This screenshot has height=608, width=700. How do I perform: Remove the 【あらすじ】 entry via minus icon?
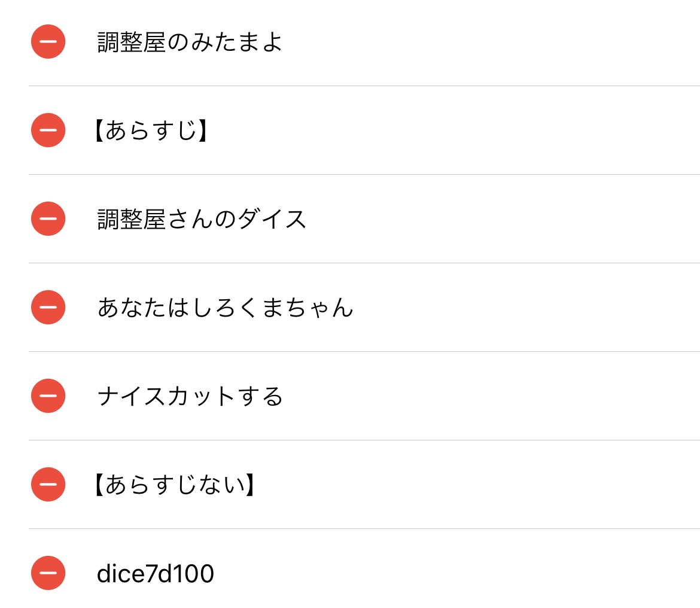point(48,130)
